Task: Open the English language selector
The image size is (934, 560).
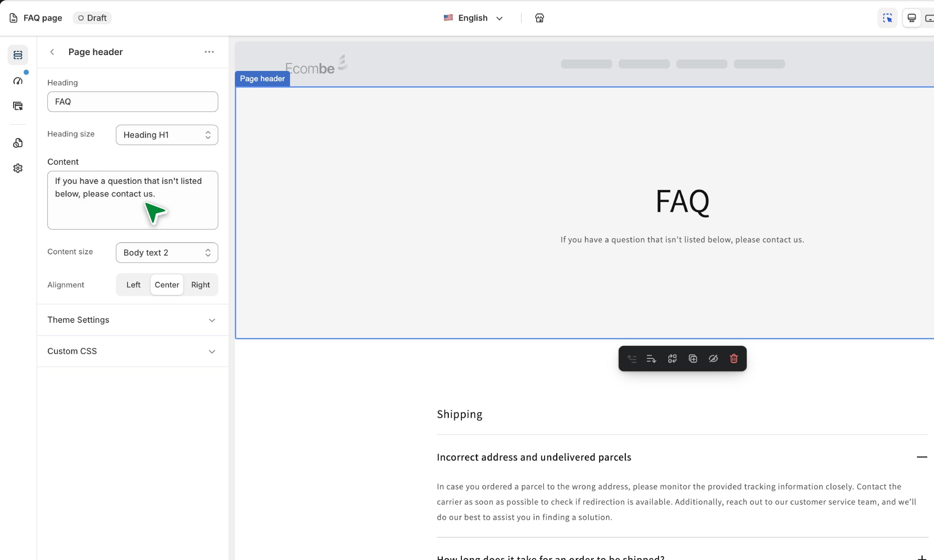Action: click(x=473, y=18)
